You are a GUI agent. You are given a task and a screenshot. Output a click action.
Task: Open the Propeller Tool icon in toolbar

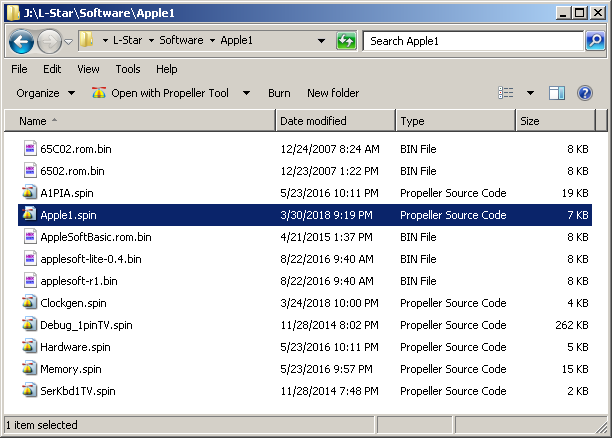point(99,93)
